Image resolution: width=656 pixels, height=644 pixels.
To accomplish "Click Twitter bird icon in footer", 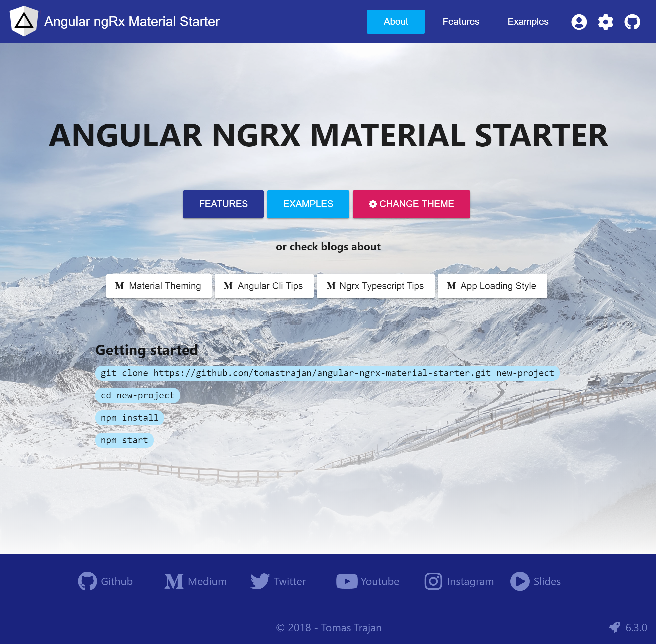I will [x=260, y=581].
